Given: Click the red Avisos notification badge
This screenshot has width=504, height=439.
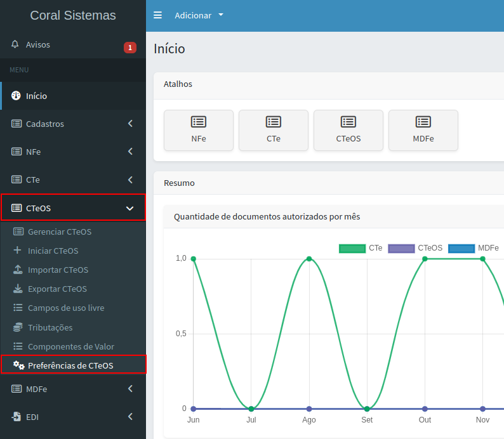Looking at the screenshot, I should coord(129,47).
